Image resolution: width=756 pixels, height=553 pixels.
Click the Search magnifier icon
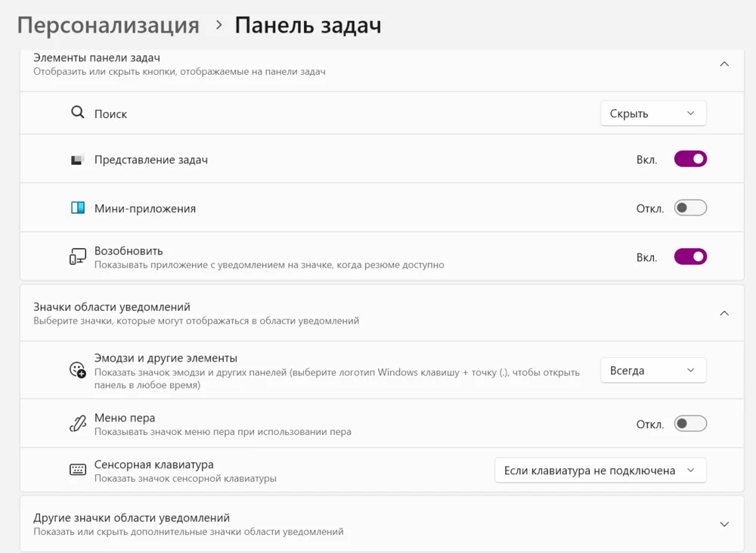click(x=78, y=113)
